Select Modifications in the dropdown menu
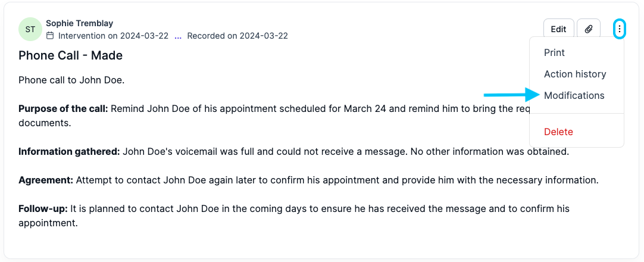 pyautogui.click(x=574, y=95)
